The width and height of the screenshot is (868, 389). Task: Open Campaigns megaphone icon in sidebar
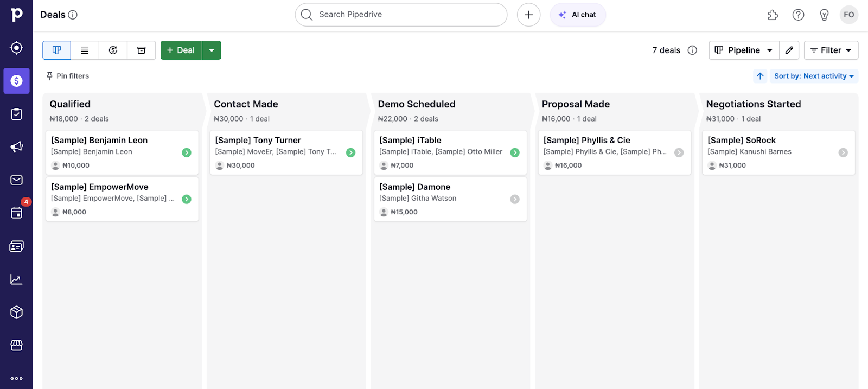click(x=16, y=147)
